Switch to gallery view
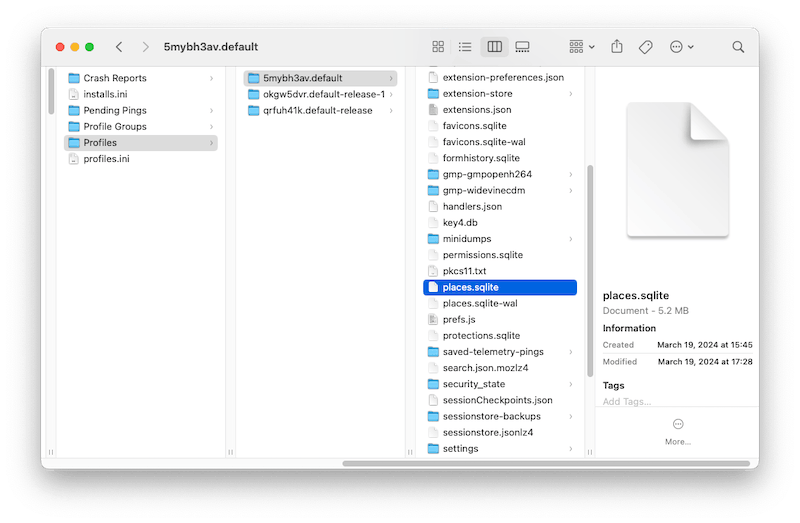800x523 pixels. click(x=522, y=47)
